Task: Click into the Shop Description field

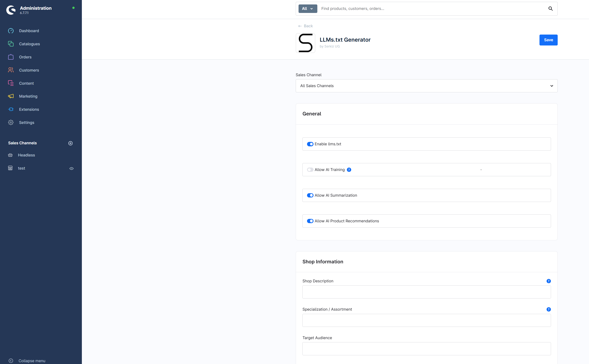Action: [426, 292]
